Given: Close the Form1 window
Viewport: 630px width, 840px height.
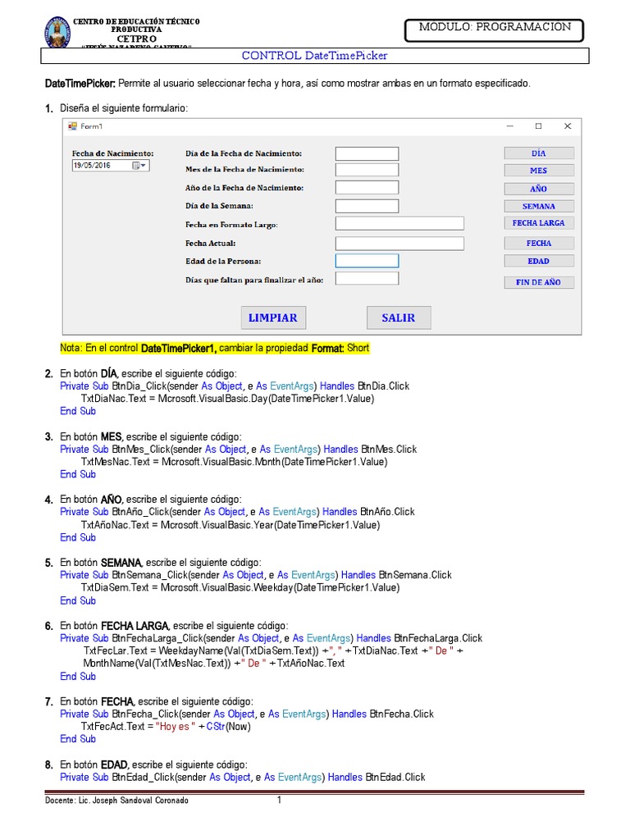Looking at the screenshot, I should coord(568,126).
